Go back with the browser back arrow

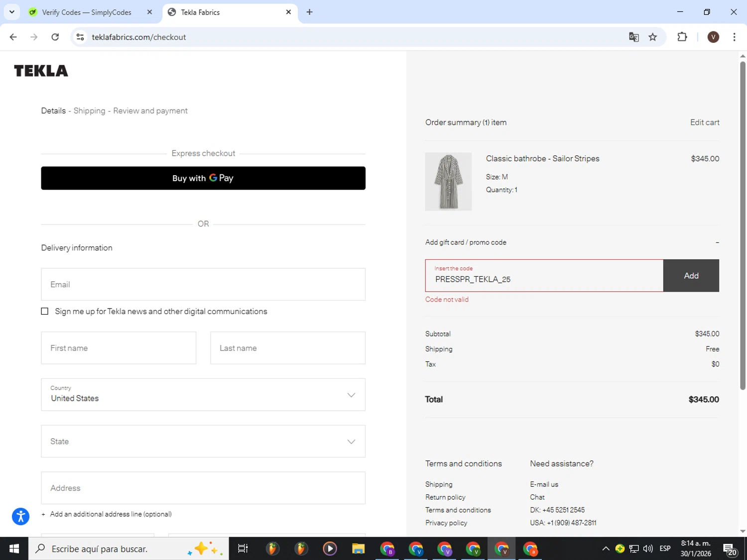[x=13, y=37]
